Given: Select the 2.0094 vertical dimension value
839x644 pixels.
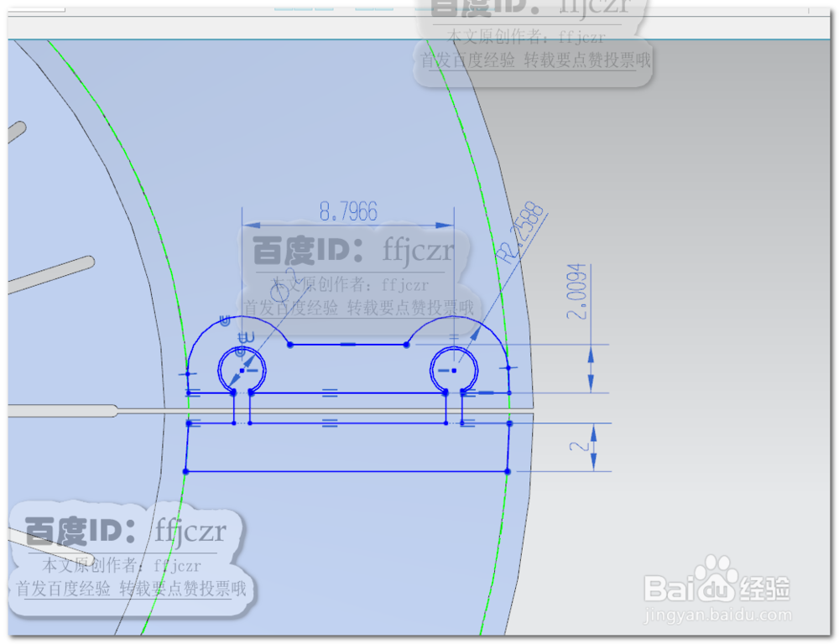Looking at the screenshot, I should click(577, 292).
